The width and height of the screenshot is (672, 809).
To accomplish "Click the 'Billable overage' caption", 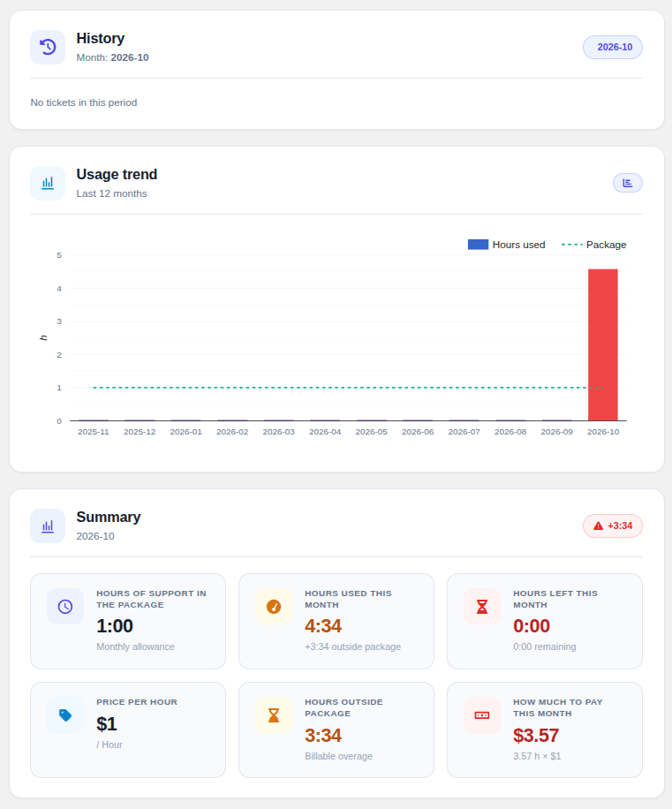I will click(338, 756).
